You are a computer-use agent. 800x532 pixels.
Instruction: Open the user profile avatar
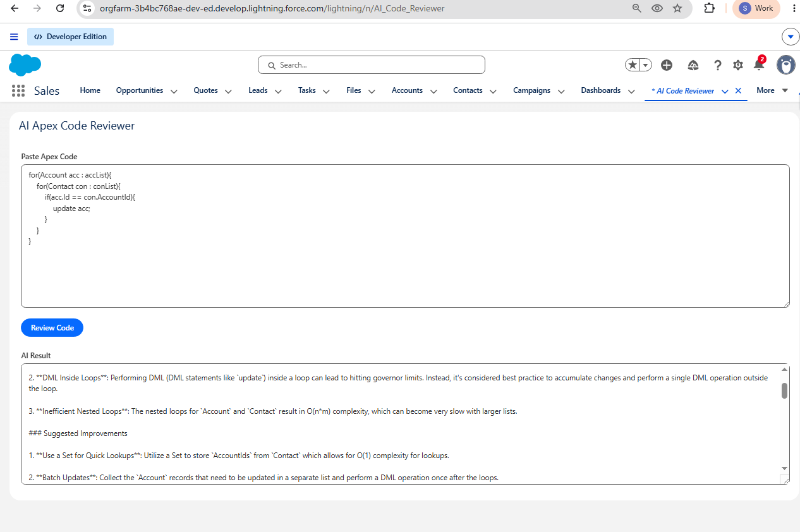[785, 65]
